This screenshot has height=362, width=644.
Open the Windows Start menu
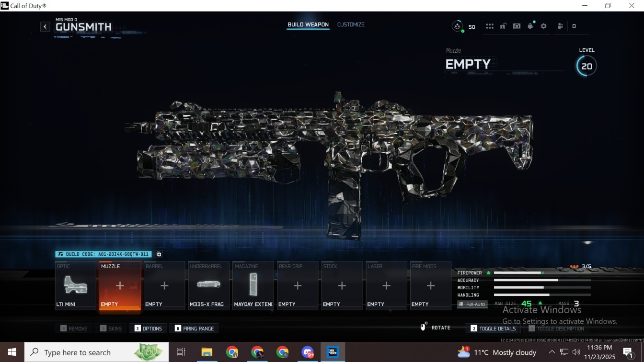coord(12,352)
